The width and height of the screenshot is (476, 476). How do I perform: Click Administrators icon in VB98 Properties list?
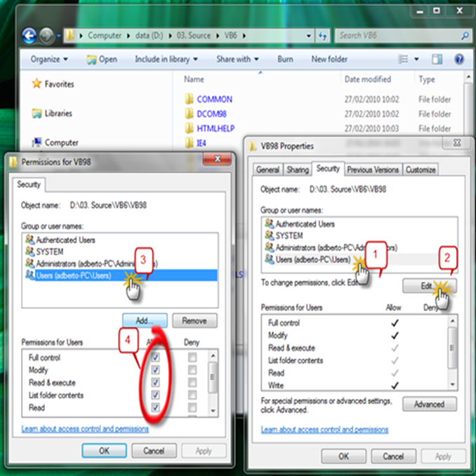(x=270, y=247)
